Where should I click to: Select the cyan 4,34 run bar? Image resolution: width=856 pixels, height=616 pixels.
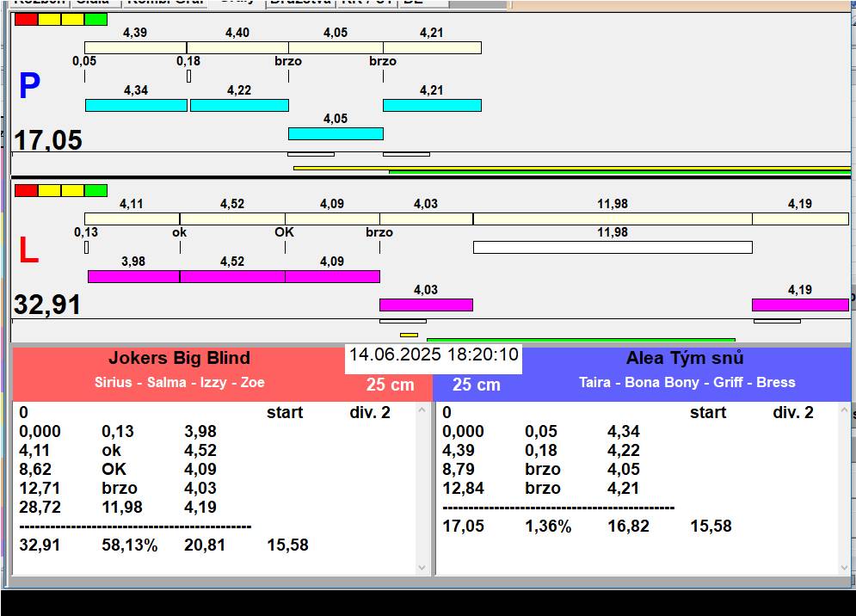[x=136, y=105]
